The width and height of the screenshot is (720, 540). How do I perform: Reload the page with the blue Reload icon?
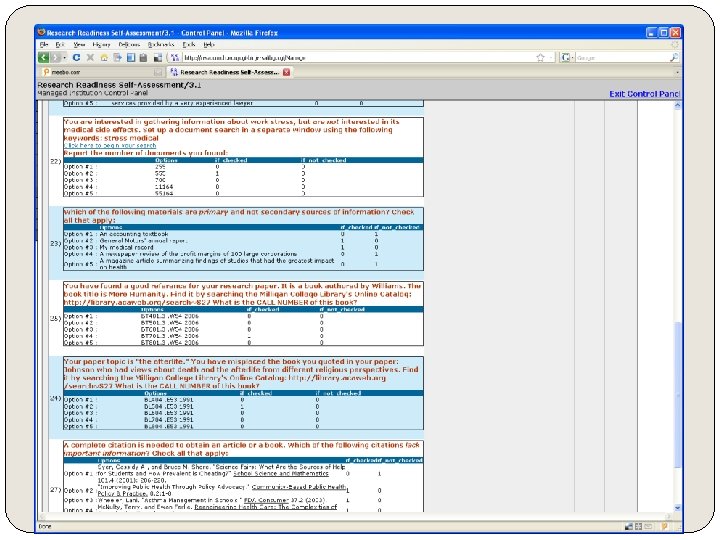[x=76, y=57]
